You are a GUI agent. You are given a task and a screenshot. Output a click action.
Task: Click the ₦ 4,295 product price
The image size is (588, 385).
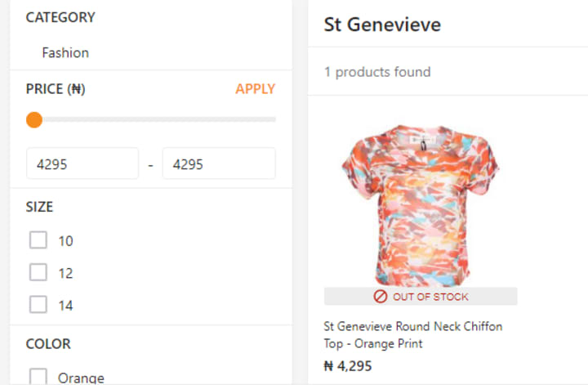click(x=350, y=366)
